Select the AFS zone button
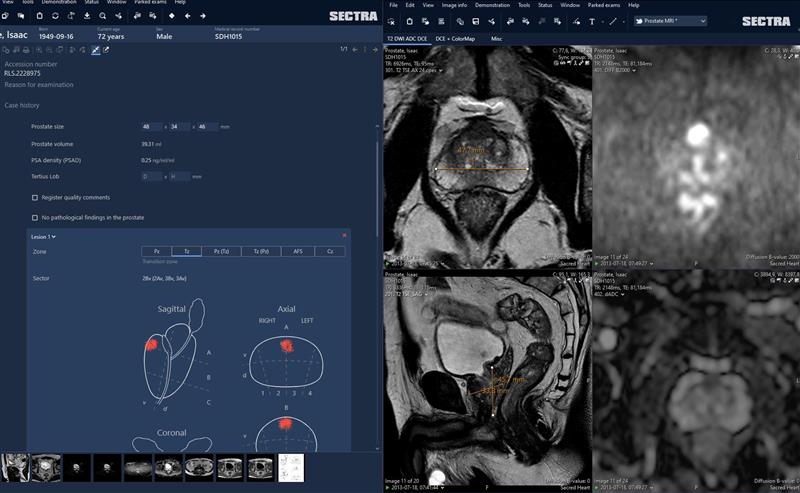The width and height of the screenshot is (800, 493). (x=300, y=251)
